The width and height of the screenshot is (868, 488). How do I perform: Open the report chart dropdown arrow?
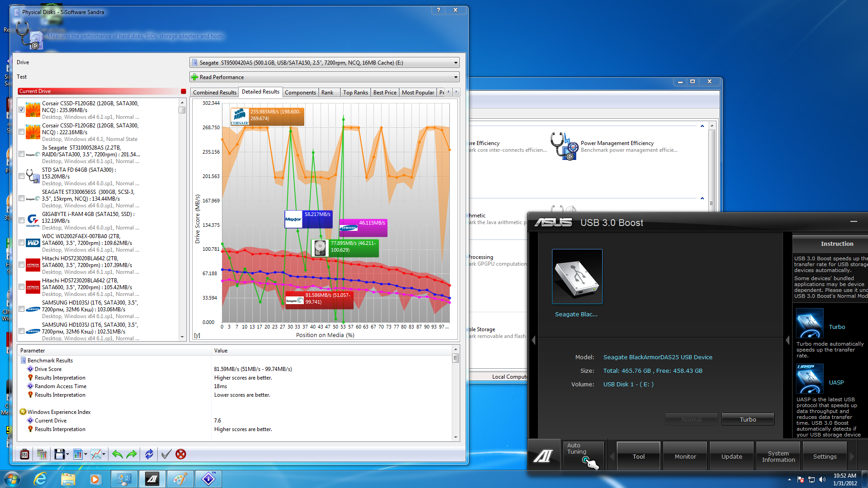[85, 455]
